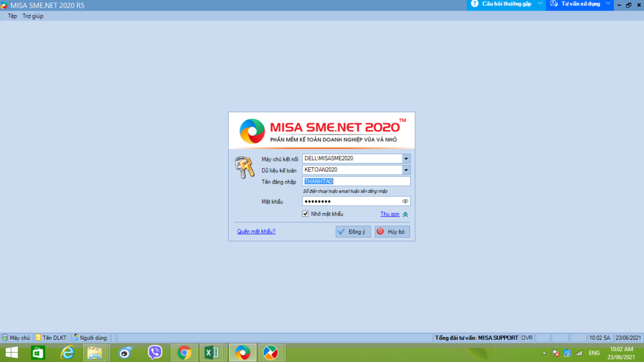Switch to Excel from taskbar

[212, 353]
